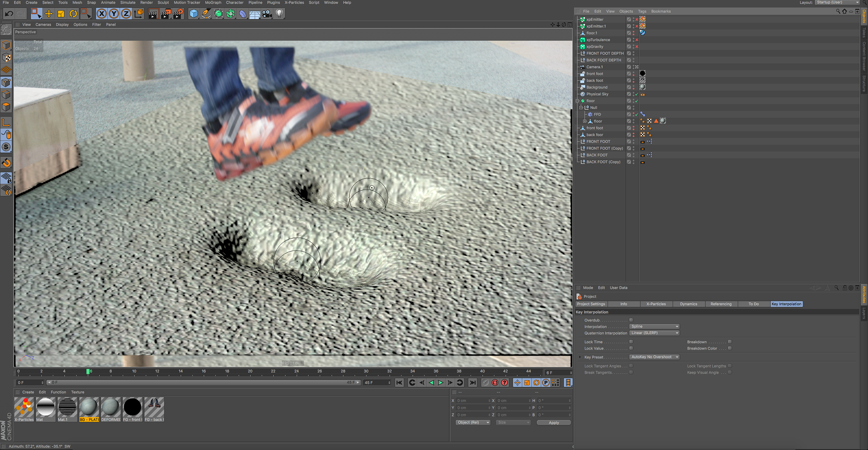The width and height of the screenshot is (868, 450).
Task: Toggle visibility dots for Background object
Action: click(x=633, y=87)
